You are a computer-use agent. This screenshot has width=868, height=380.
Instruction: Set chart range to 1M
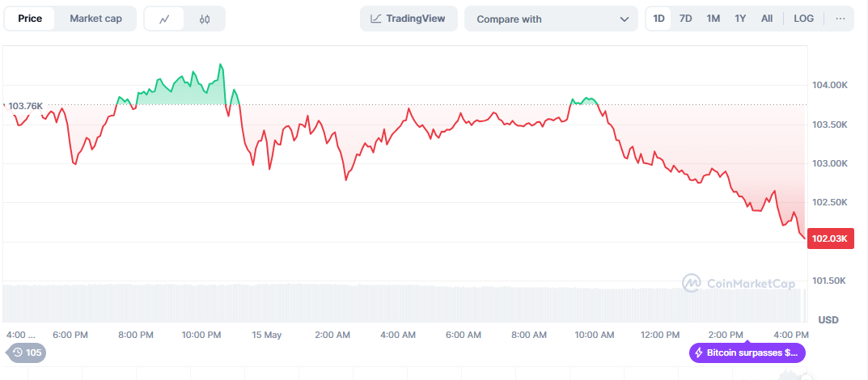point(713,19)
